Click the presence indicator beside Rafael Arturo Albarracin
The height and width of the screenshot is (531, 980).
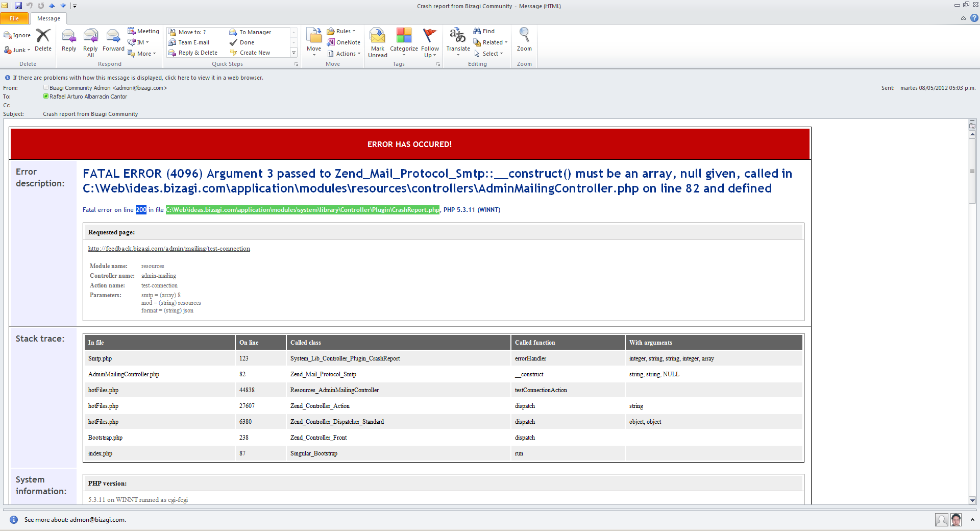point(46,96)
